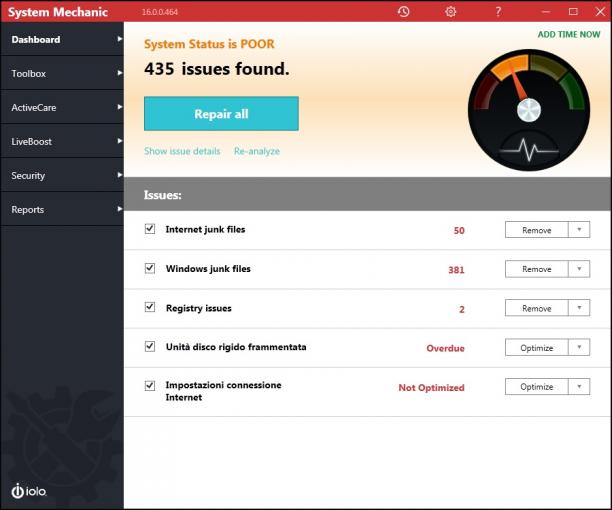Click the Impostazioni connessione Internet label
The image size is (612, 510).
tap(223, 391)
